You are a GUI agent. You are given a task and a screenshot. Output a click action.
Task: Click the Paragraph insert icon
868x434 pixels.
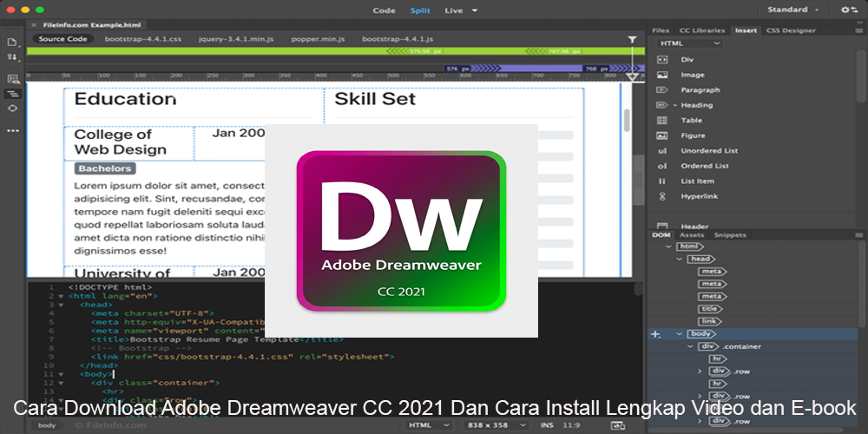[x=662, y=89]
